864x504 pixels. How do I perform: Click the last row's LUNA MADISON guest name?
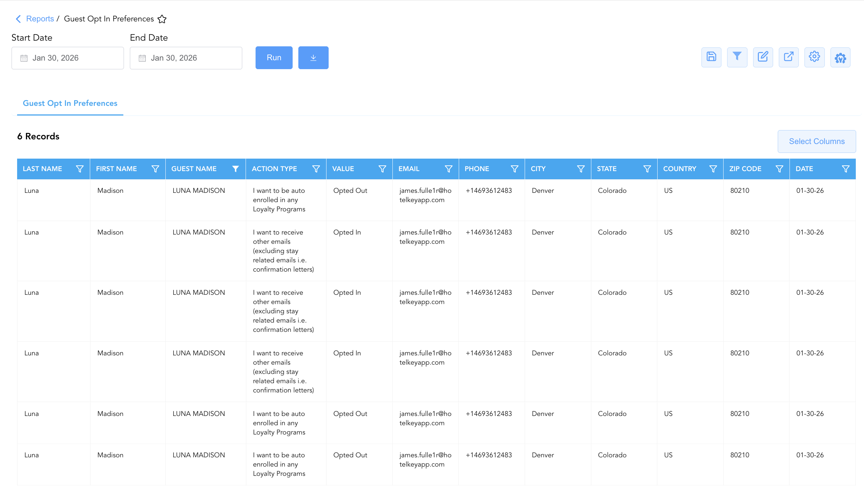point(199,455)
